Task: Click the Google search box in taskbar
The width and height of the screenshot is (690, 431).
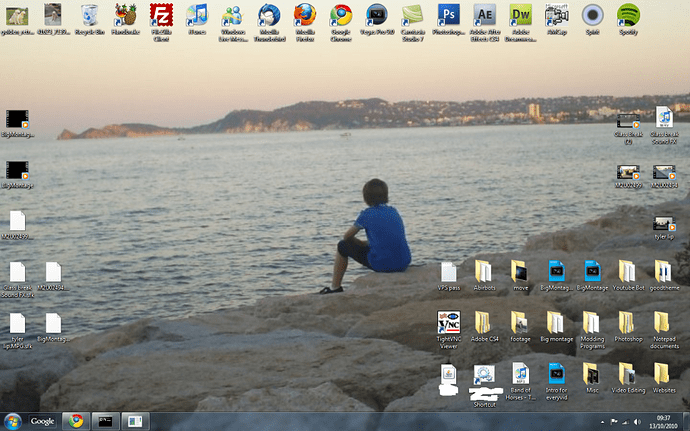Action: (42, 421)
